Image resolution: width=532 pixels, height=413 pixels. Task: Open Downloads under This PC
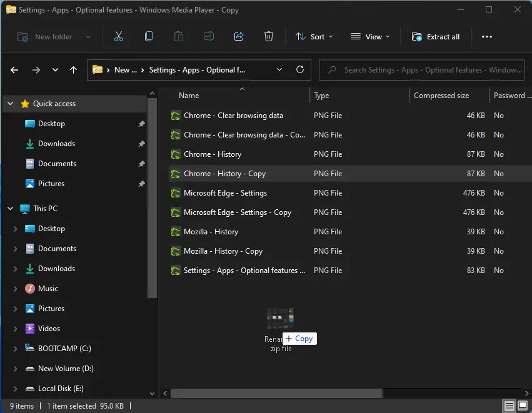[x=56, y=269]
